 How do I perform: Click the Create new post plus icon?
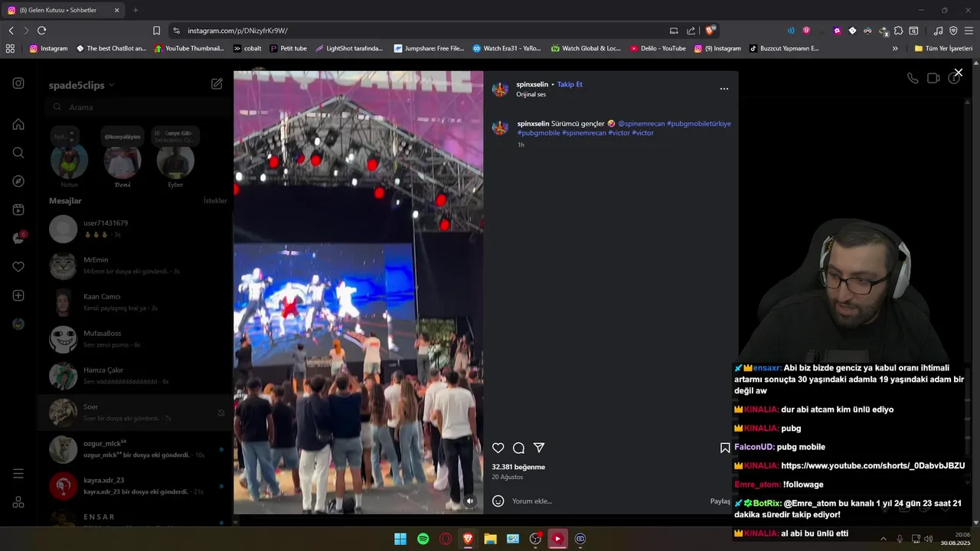(18, 295)
